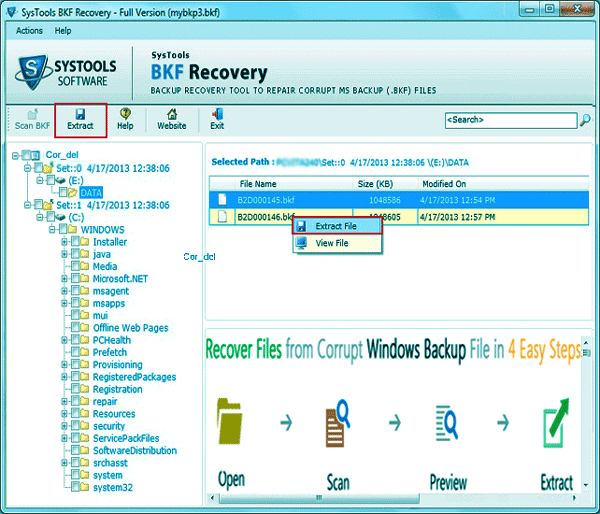Click the system32 folder icon
Viewport: 600px width, 514px height.
(85, 487)
